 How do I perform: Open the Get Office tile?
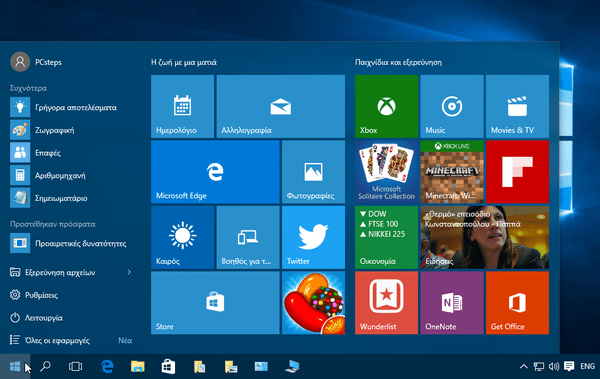(x=517, y=303)
